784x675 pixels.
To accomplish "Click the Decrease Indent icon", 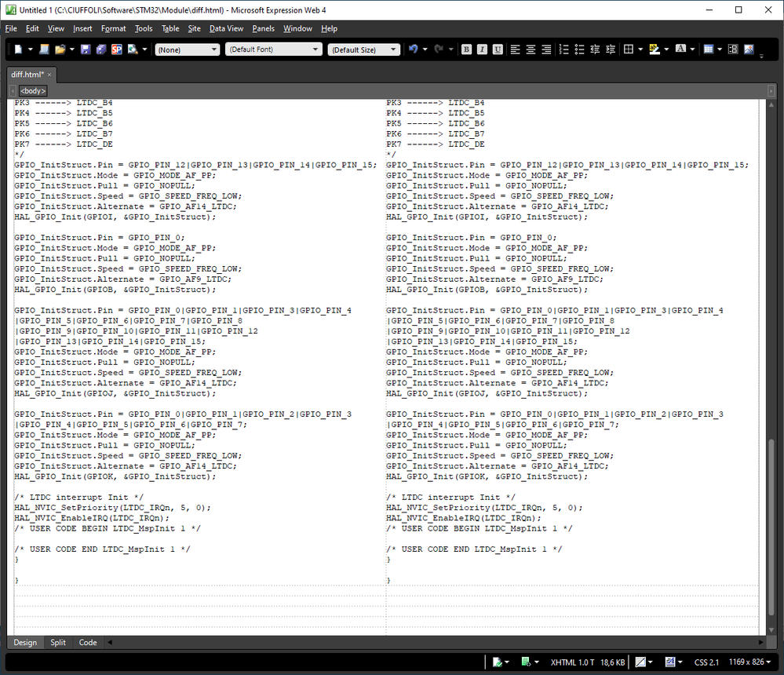I will [595, 49].
